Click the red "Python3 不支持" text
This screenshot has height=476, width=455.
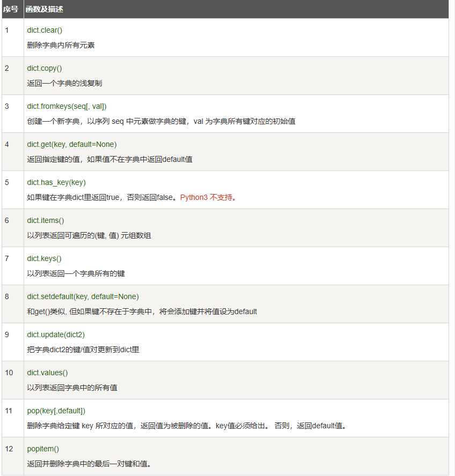[208, 198]
